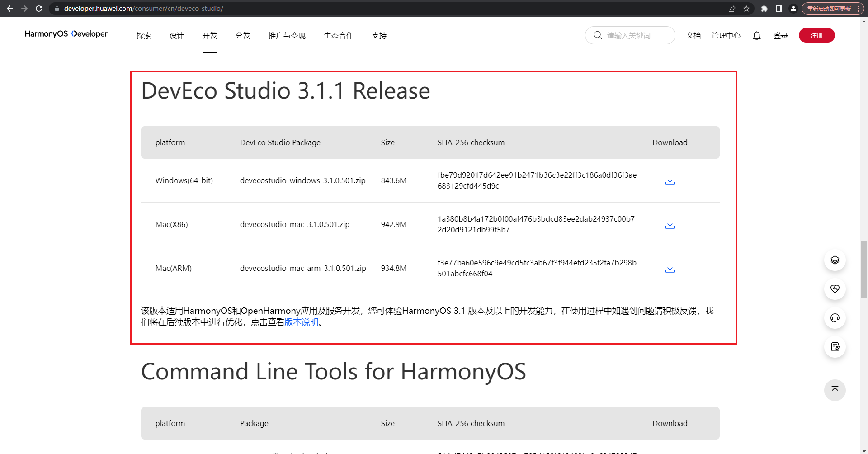Screen dimensions: 868x454
Task: Click the notification bell icon
Action: click(x=757, y=36)
